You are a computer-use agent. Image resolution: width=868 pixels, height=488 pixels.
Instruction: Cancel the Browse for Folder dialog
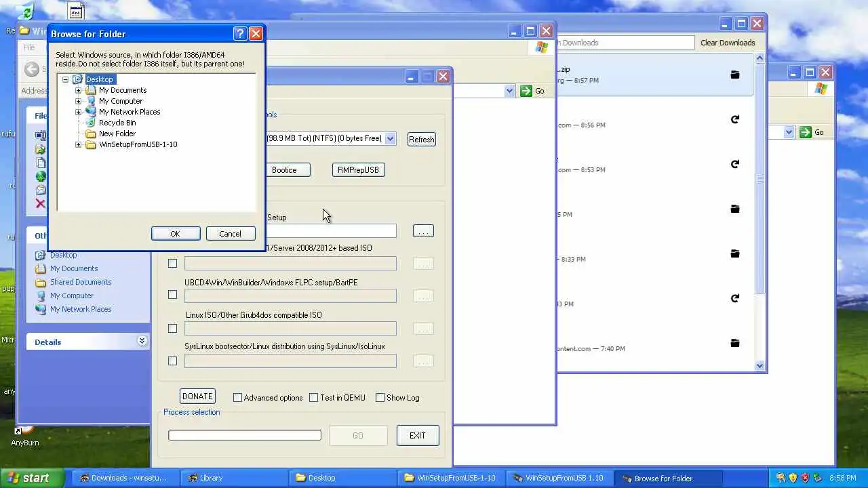231,233
